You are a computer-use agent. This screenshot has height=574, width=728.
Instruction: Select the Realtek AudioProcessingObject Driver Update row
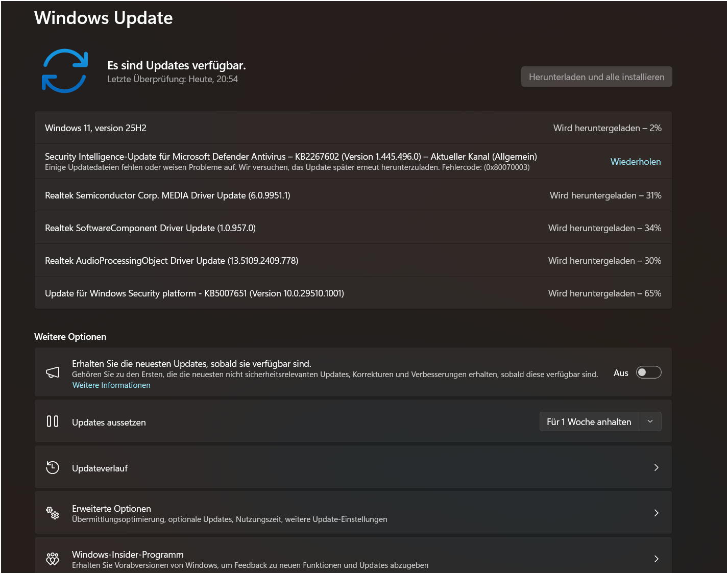click(x=172, y=261)
